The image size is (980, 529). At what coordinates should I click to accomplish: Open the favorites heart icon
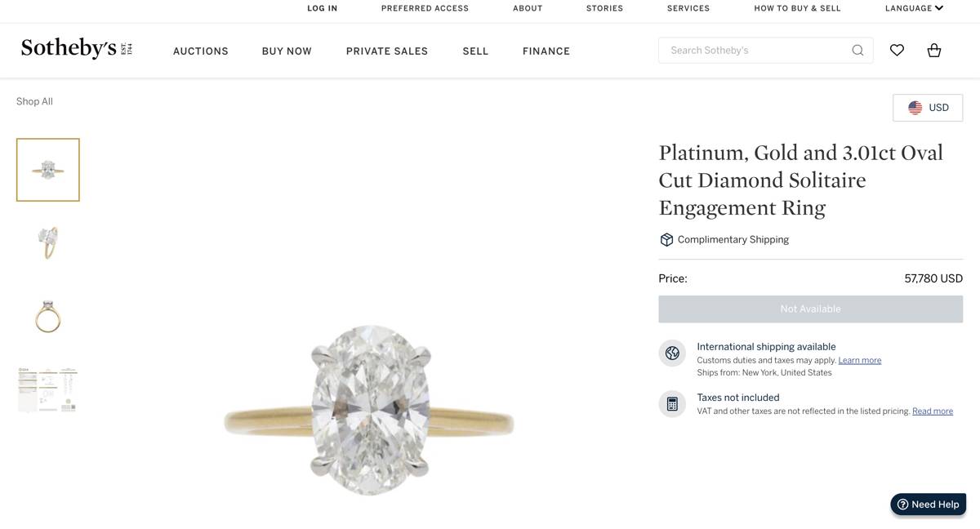coord(897,51)
